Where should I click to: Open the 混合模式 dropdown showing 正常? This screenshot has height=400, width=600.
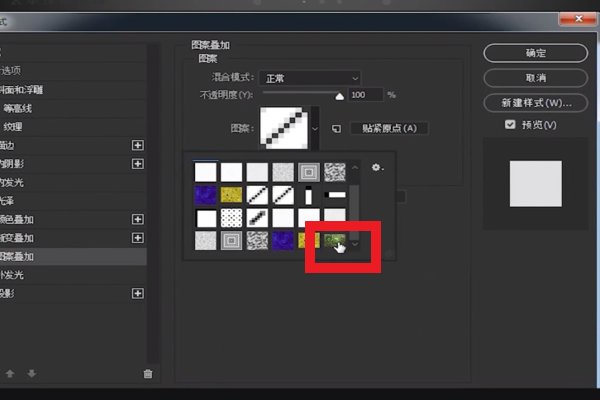pyautogui.click(x=310, y=78)
